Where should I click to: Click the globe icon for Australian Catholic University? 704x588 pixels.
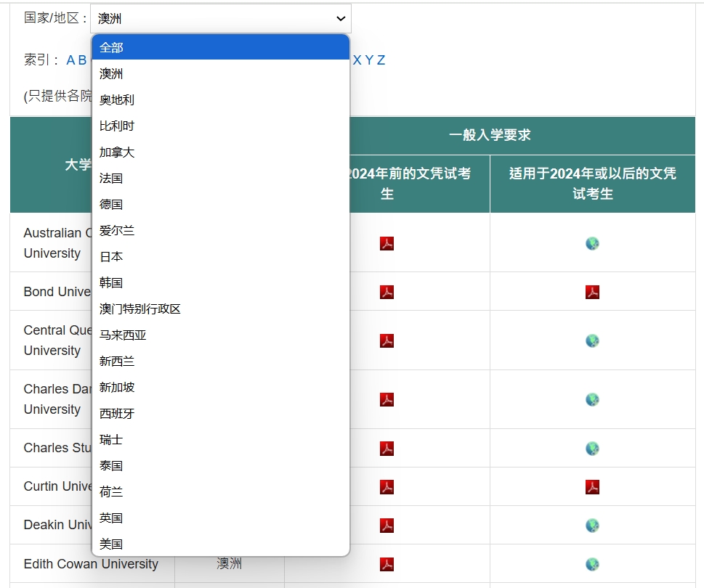(591, 244)
